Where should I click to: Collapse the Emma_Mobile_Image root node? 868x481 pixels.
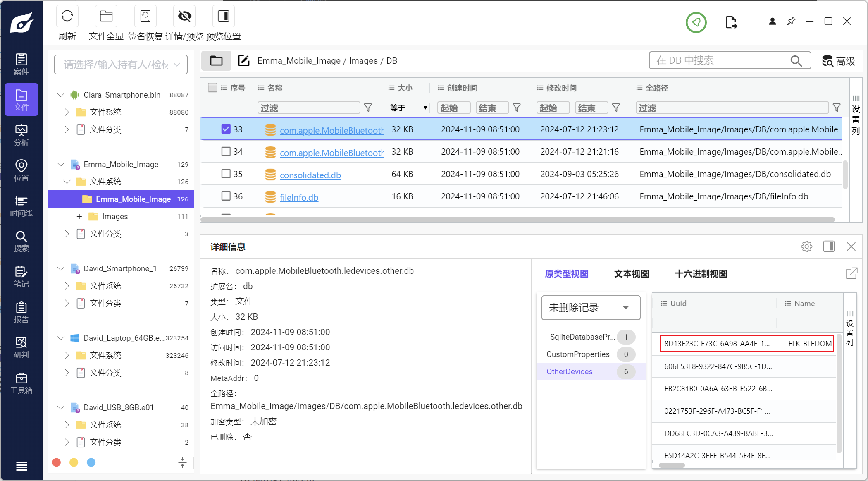pyautogui.click(x=61, y=164)
